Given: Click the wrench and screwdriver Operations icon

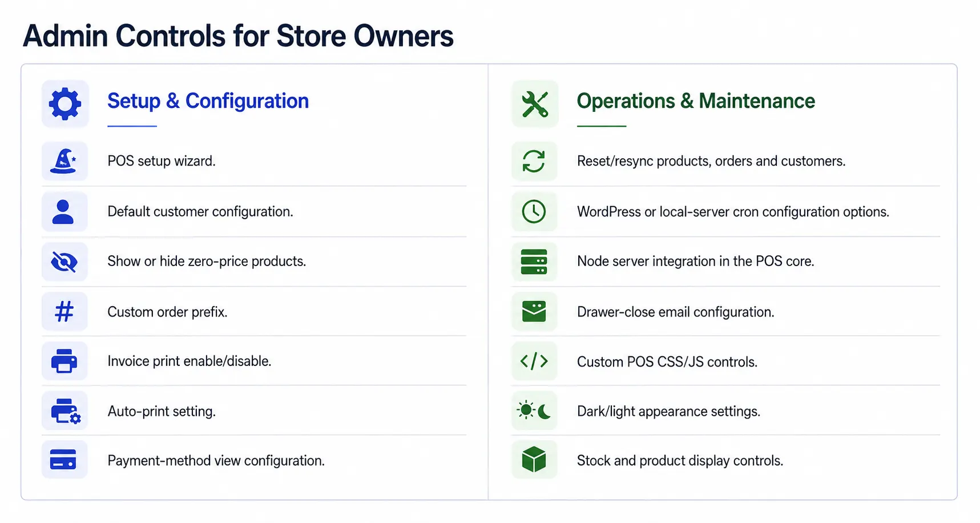Looking at the screenshot, I should [x=535, y=104].
